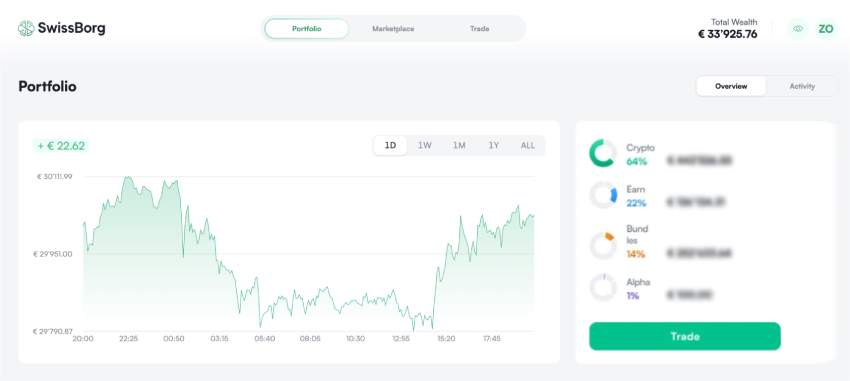Select the 1W chart range
The width and height of the screenshot is (850, 381).
424,145
